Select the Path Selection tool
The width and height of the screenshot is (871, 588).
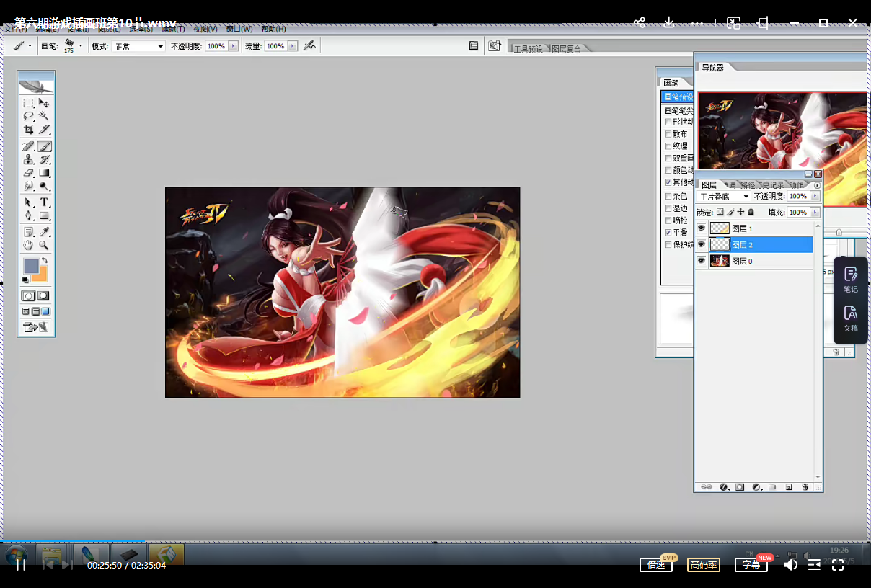click(x=28, y=202)
